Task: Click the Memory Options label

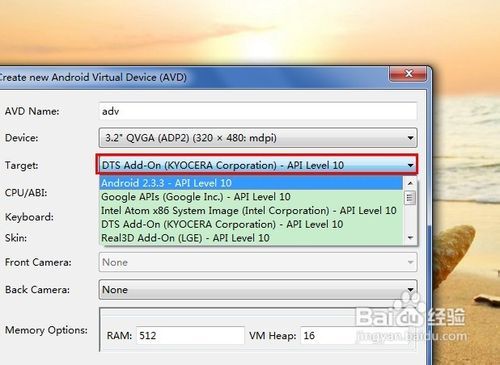Action: click(x=46, y=330)
